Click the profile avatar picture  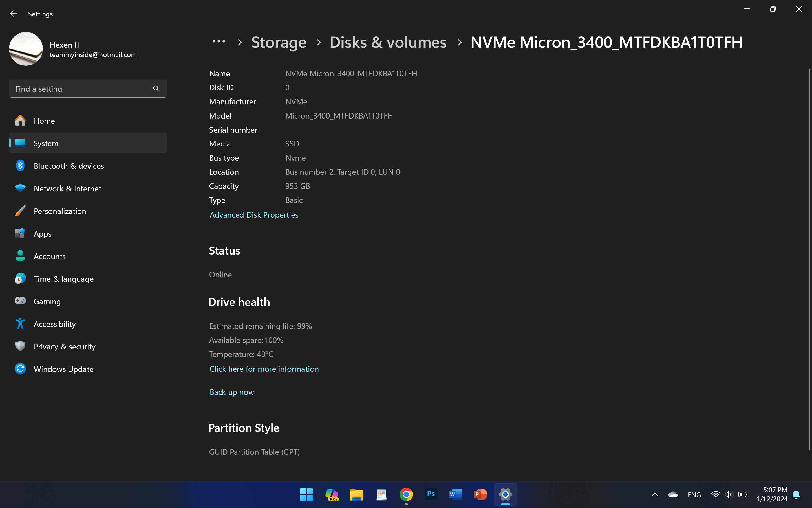pyautogui.click(x=26, y=49)
